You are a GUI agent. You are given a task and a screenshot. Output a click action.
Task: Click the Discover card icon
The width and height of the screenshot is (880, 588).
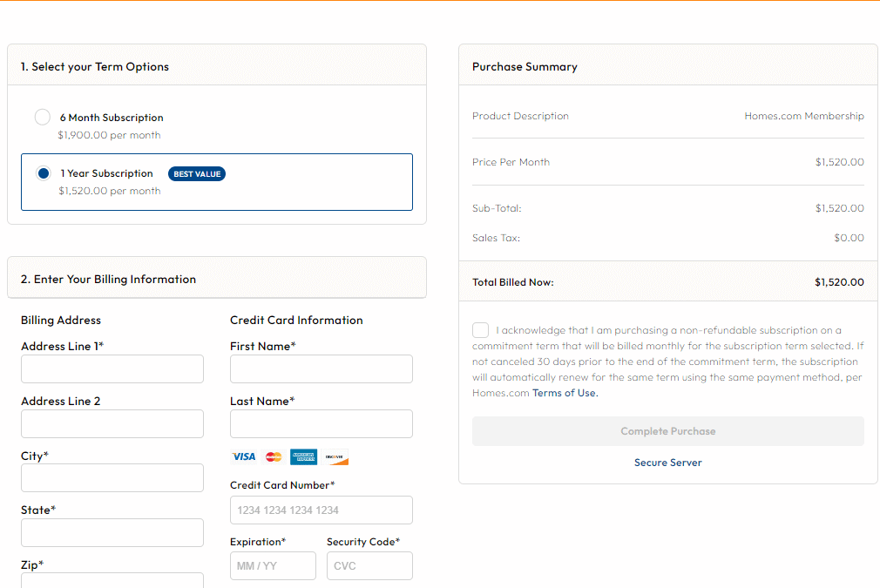pos(335,456)
